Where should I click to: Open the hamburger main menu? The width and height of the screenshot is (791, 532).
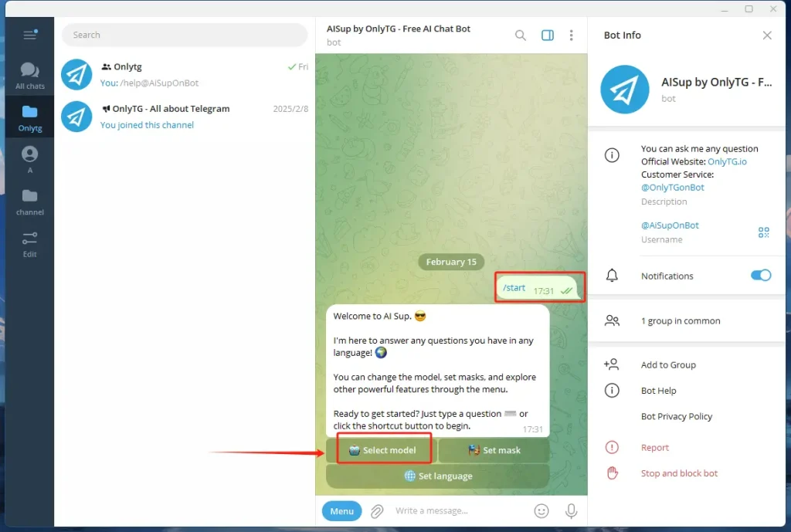[29, 35]
